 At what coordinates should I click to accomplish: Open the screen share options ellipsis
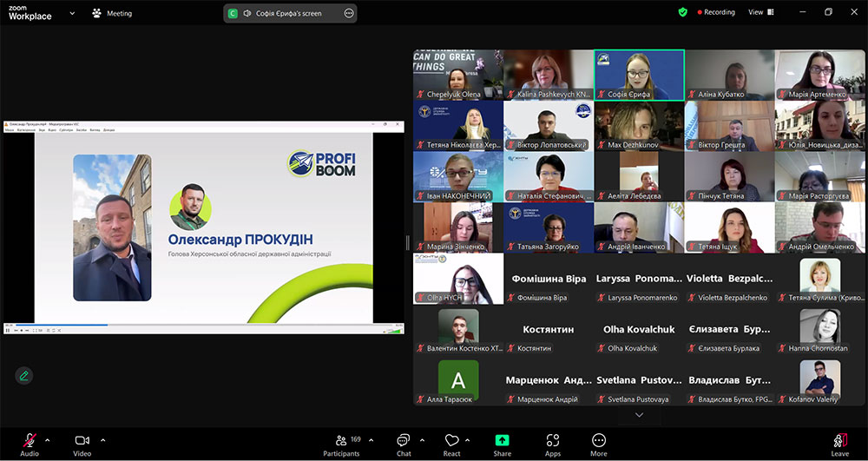349,13
